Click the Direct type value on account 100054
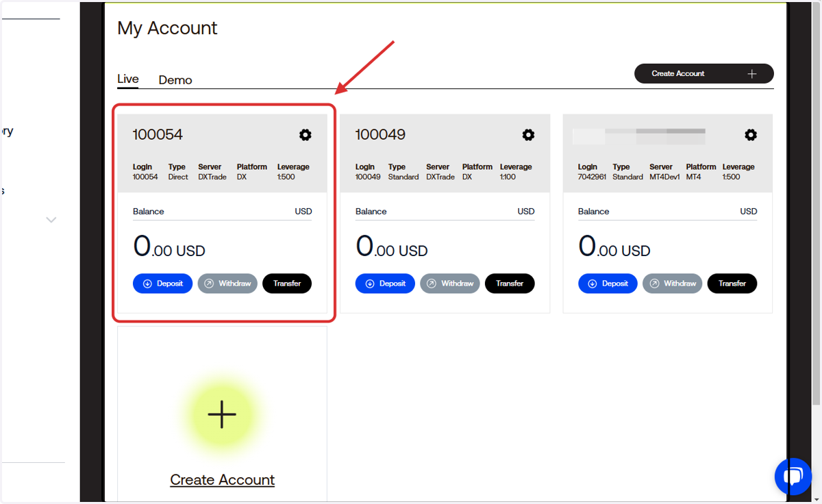The height and width of the screenshot is (504, 822). [x=178, y=177]
